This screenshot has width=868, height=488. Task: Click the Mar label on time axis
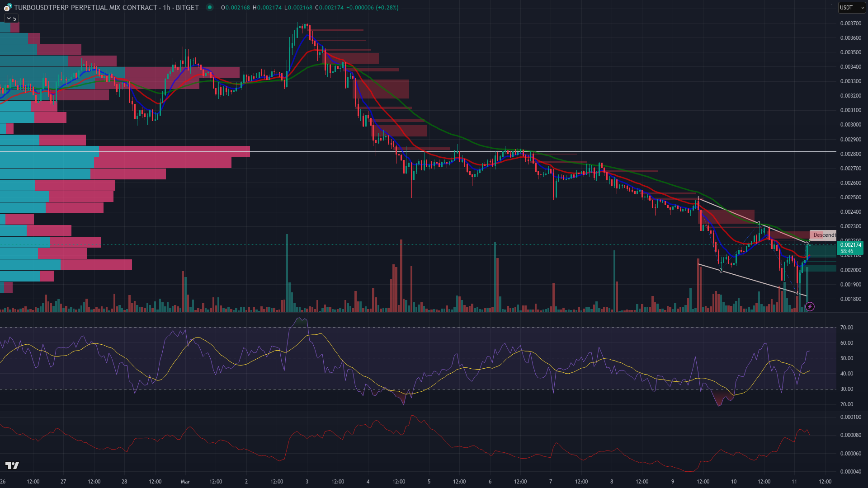pyautogui.click(x=185, y=482)
